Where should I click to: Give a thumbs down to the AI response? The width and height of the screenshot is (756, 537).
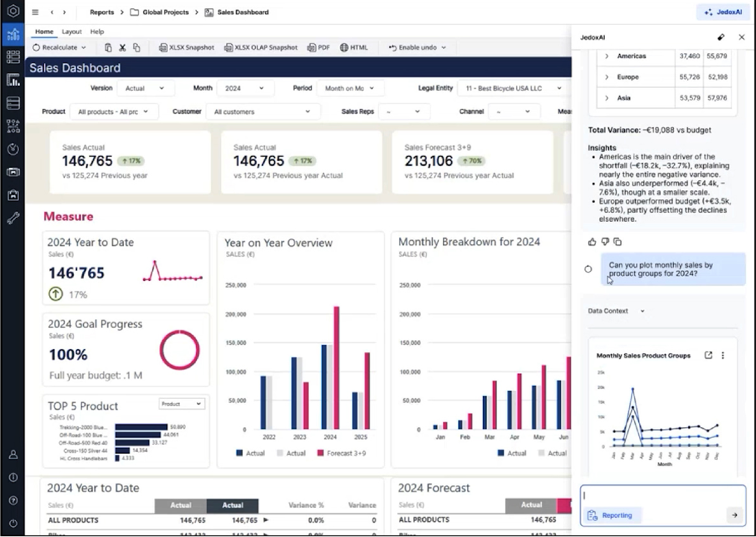point(605,242)
